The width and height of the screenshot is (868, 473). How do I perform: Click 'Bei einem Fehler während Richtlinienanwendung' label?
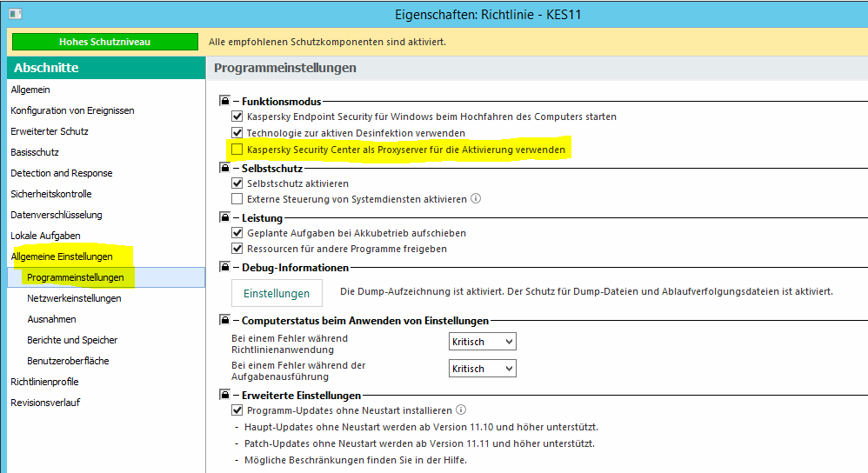(290, 344)
